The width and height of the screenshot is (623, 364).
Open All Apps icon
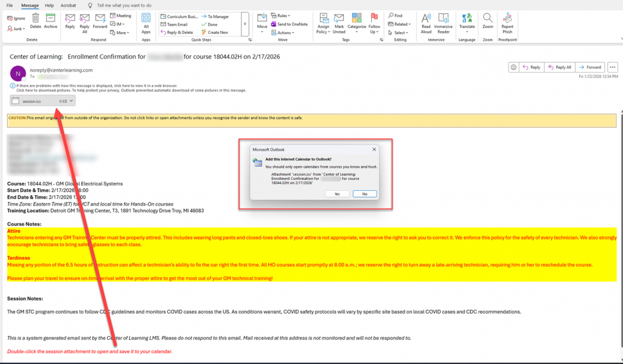146,21
